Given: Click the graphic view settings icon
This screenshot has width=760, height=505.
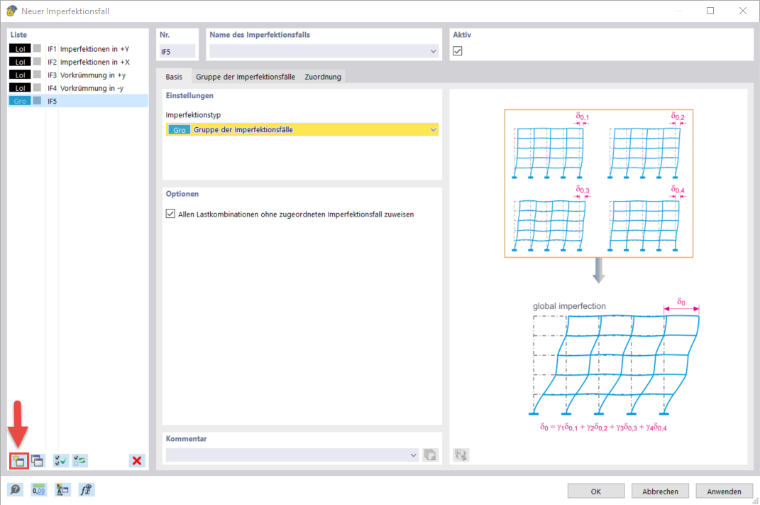Looking at the screenshot, I should click(x=461, y=455).
